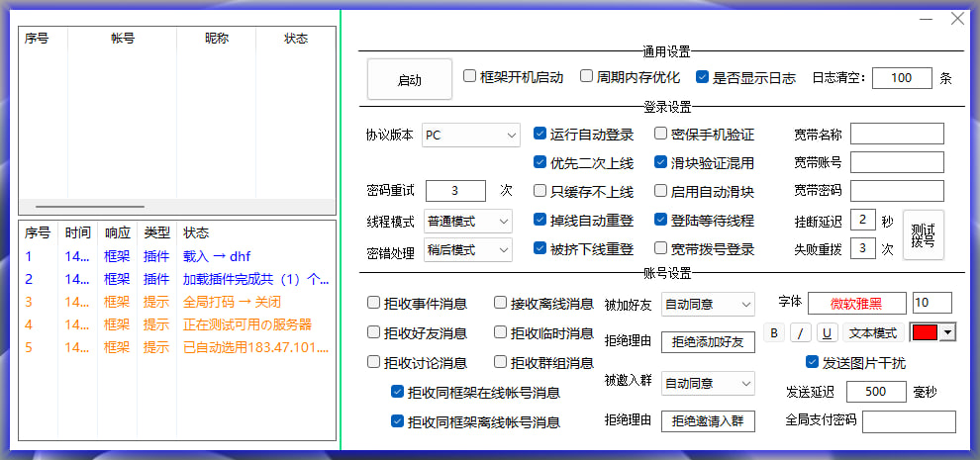Open the 被加好友 自动同意 dropdown
980x460 pixels.
(707, 304)
